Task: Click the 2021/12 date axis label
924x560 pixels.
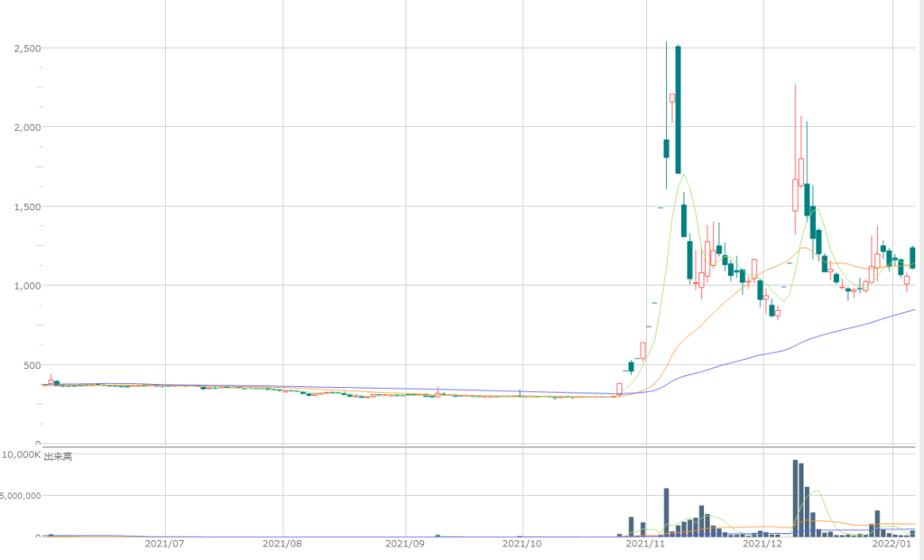Action: [762, 543]
